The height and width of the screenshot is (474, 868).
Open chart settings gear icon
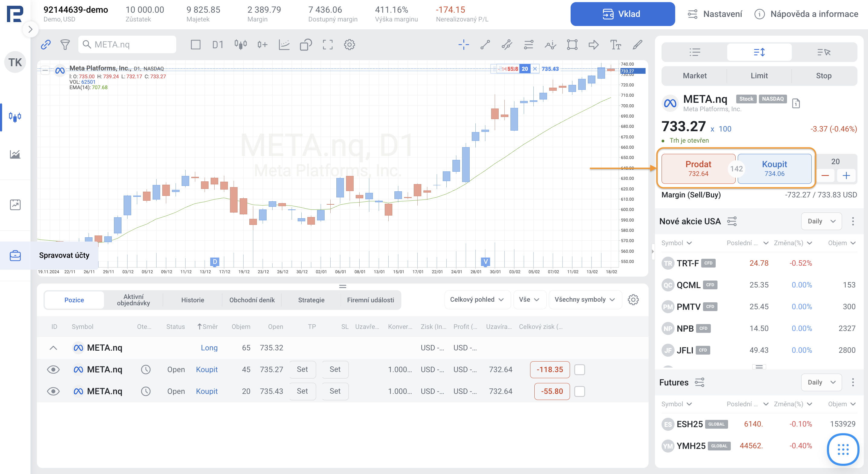[349, 44]
